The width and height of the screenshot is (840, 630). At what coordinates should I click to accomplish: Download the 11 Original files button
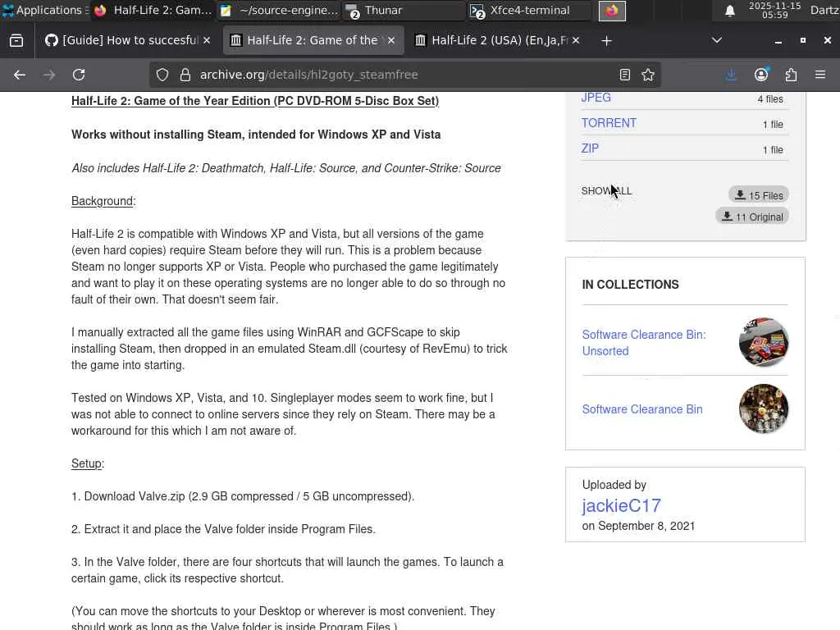pyautogui.click(x=752, y=217)
